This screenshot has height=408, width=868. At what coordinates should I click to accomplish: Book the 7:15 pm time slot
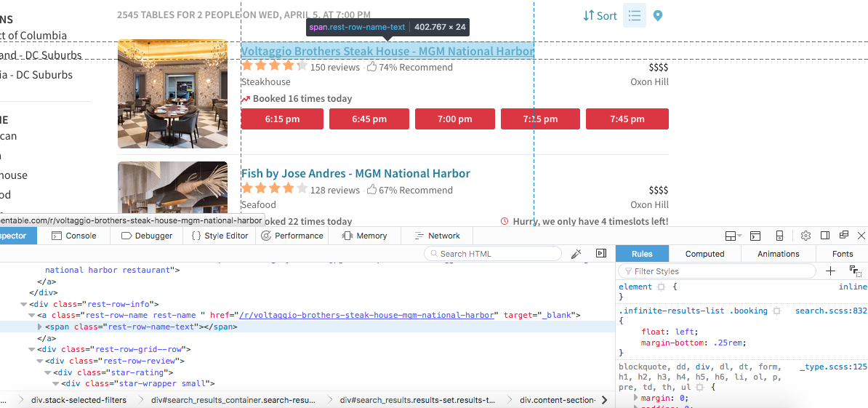pyautogui.click(x=540, y=119)
